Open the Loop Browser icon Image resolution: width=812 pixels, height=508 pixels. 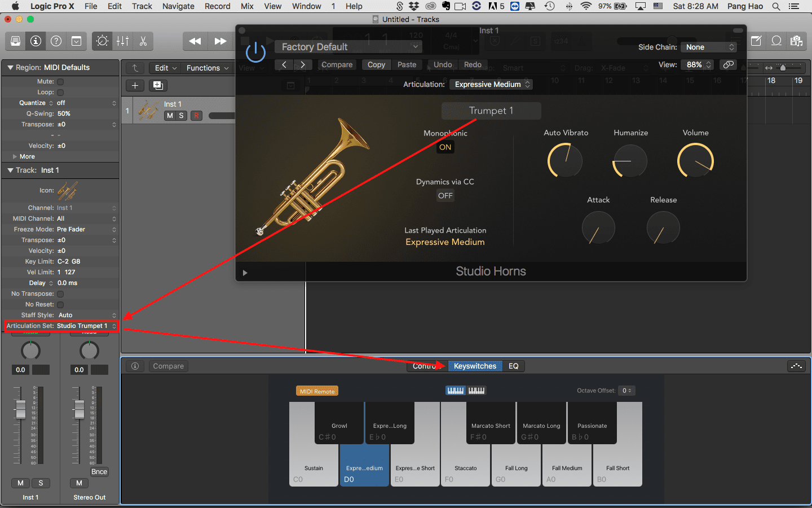776,41
